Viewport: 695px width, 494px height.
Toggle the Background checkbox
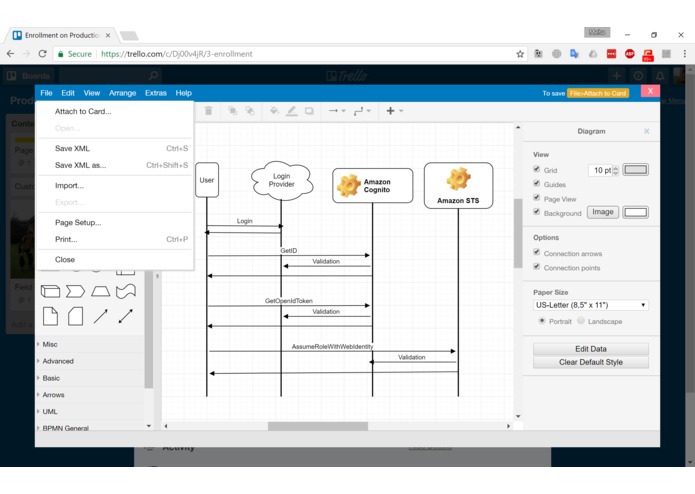point(537,212)
